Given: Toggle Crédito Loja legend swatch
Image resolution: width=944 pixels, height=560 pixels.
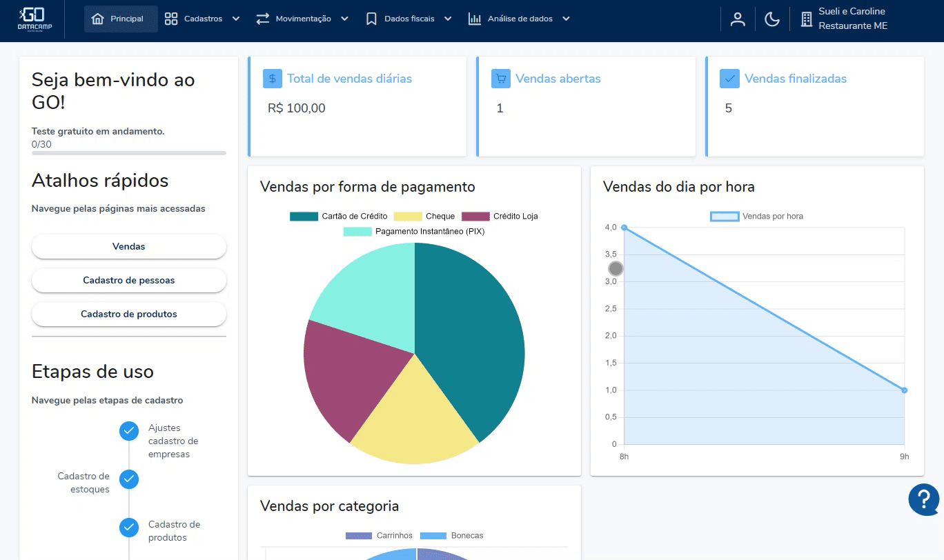Looking at the screenshot, I should [475, 217].
